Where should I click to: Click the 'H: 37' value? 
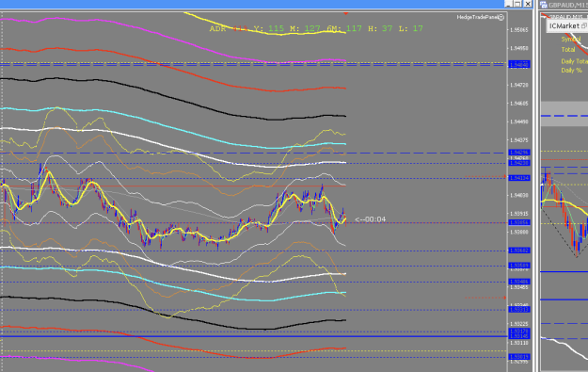click(x=380, y=29)
